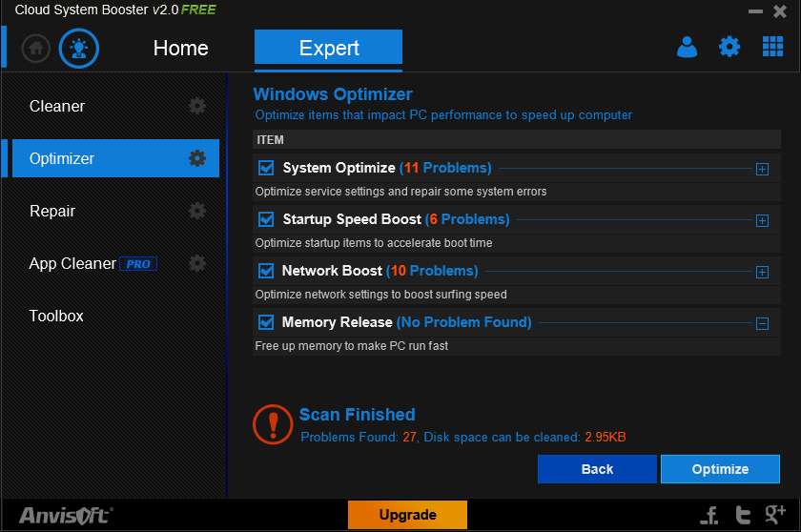This screenshot has width=801, height=532.
Task: Click the "Windows Optimizer" heading
Action: click(333, 94)
